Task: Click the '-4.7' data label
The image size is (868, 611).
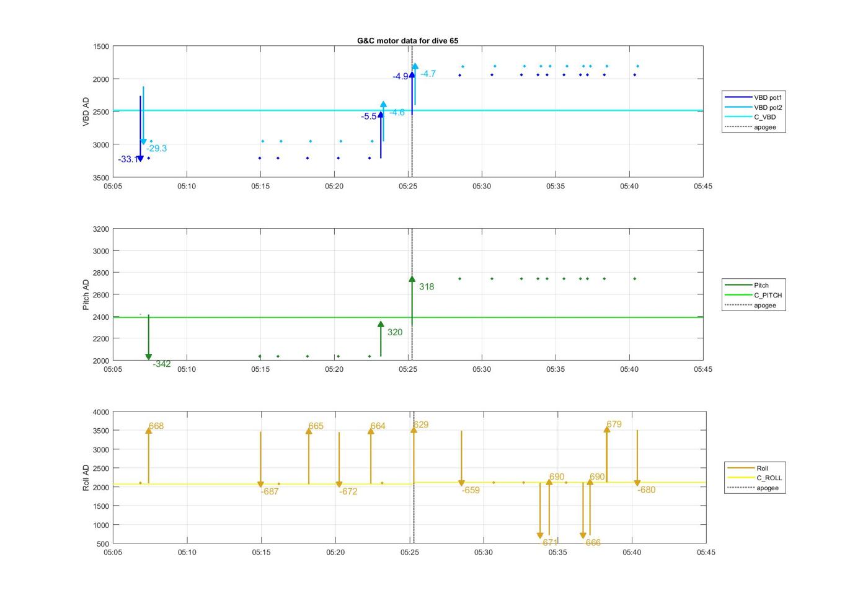Action: (x=428, y=74)
